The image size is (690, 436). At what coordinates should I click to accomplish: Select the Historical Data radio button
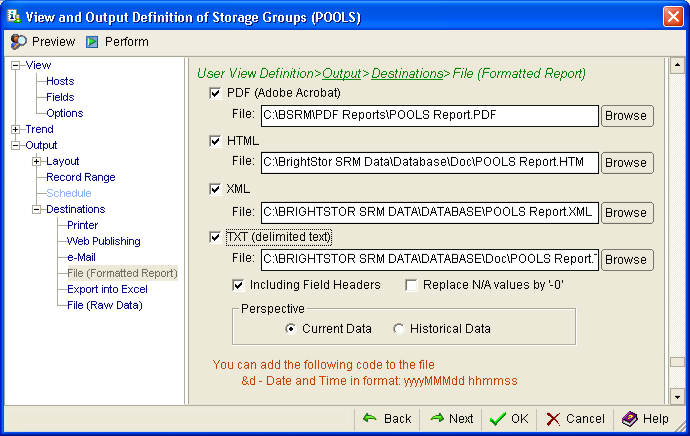399,329
